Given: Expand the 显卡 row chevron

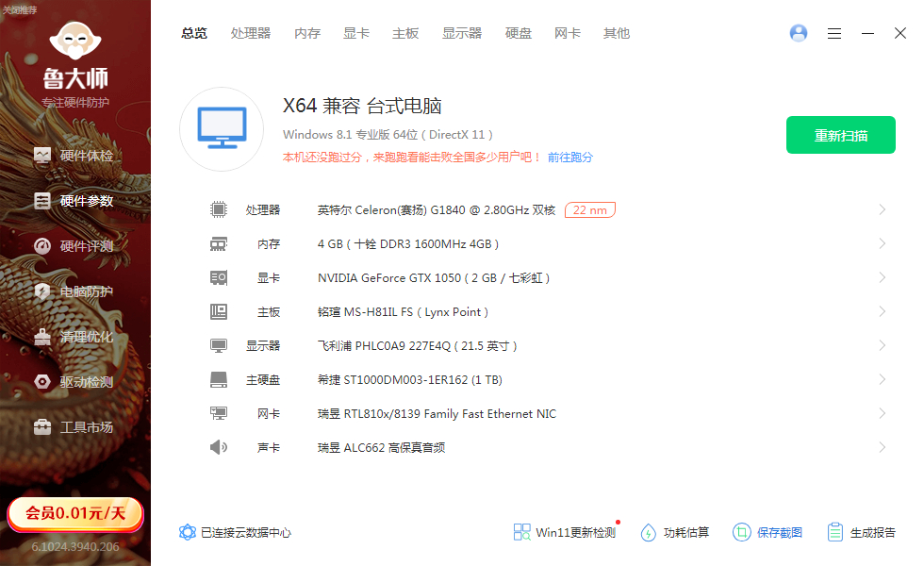Looking at the screenshot, I should [883, 277].
